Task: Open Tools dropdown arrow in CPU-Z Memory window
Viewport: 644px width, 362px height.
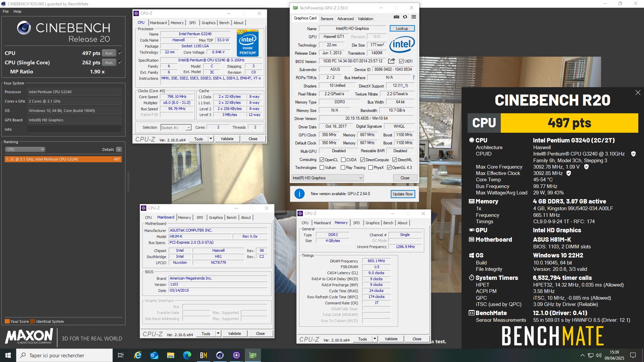Action: [x=375, y=339]
